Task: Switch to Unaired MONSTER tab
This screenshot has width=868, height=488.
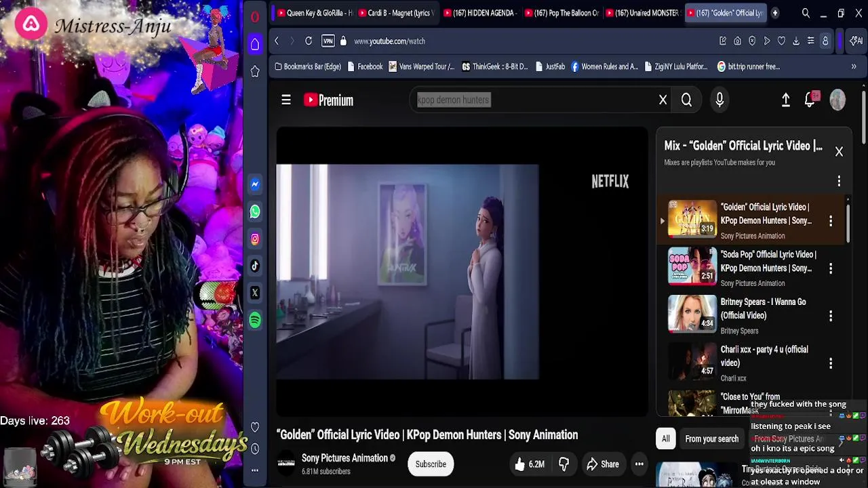Action: [x=642, y=13]
